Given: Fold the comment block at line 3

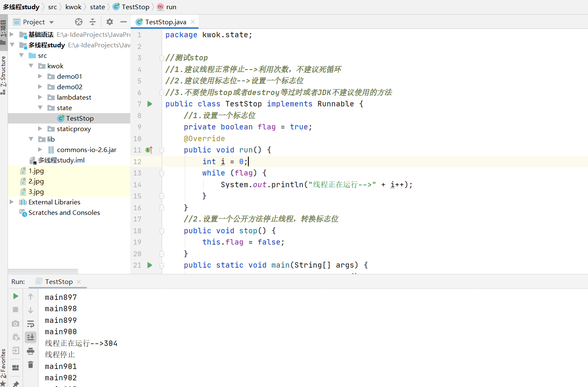Looking at the screenshot, I should click(x=162, y=58).
